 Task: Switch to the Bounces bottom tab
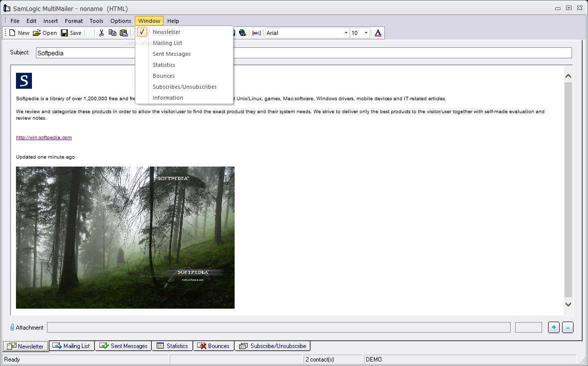coord(214,346)
